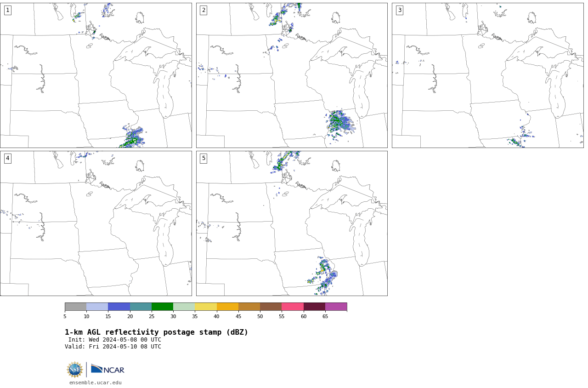The width and height of the screenshot is (588, 388).
Task: Select the gray 5-10 dBZ color swatch
Action: click(x=75, y=307)
